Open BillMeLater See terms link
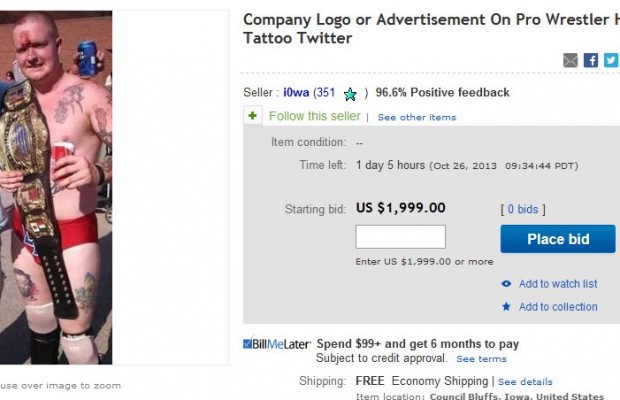Screen dimensions: 620x400 coord(481,359)
